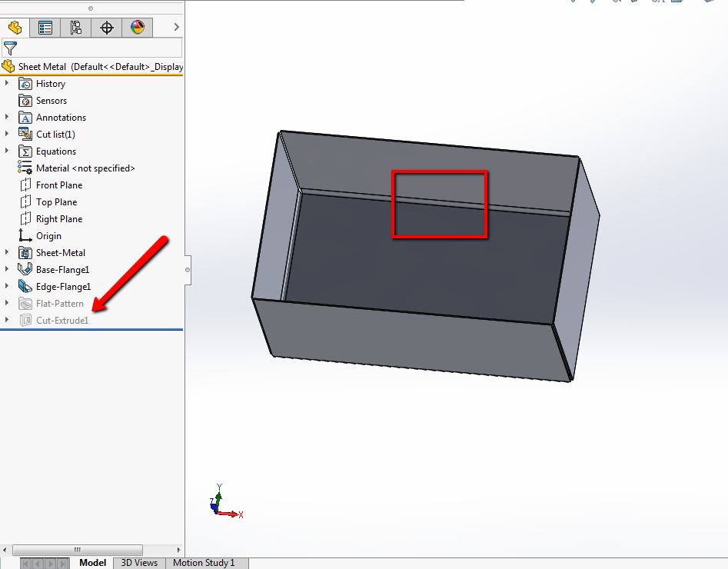Click the Edge-Flange1 icon
The height and width of the screenshot is (569, 728).
point(25,286)
